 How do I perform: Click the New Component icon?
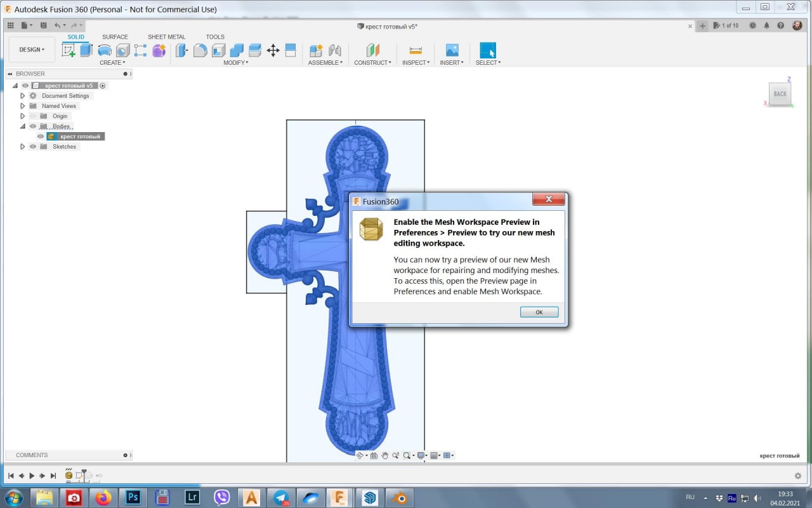tap(316, 50)
